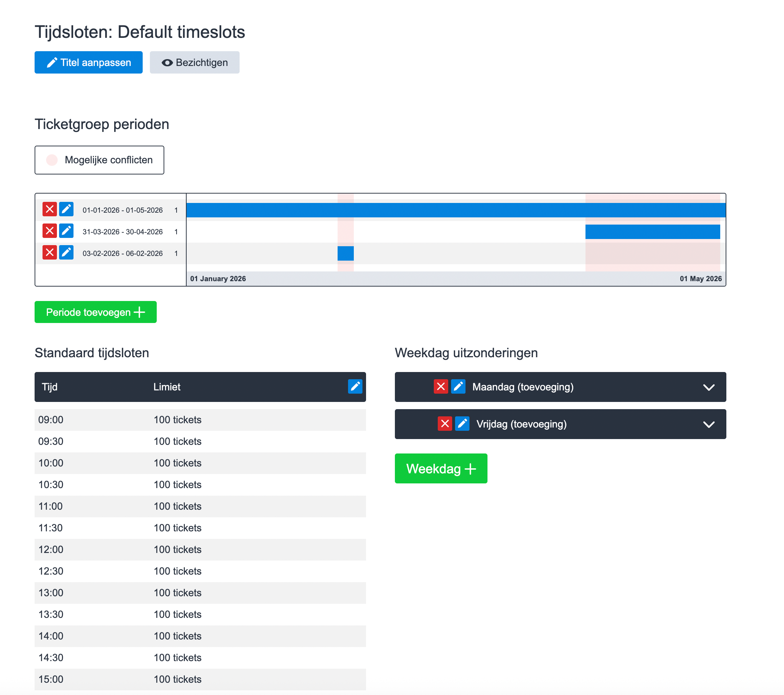The image size is (784, 695).
Task: Add a period with Periode toevoegen
Action: pyautogui.click(x=95, y=312)
